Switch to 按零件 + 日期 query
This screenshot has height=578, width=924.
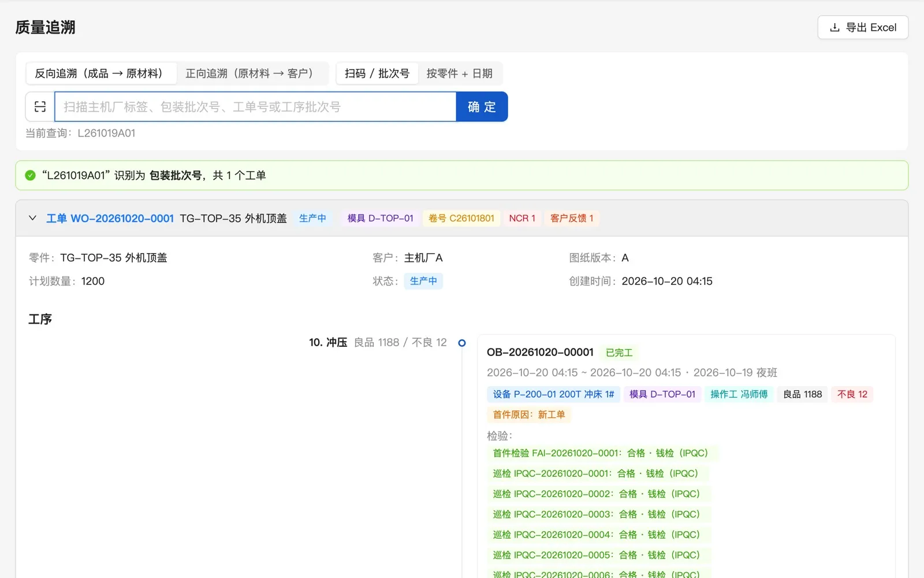(x=460, y=73)
